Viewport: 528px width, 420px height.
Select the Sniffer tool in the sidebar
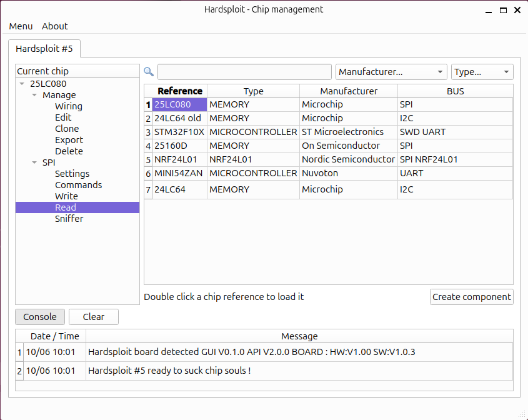click(69, 218)
